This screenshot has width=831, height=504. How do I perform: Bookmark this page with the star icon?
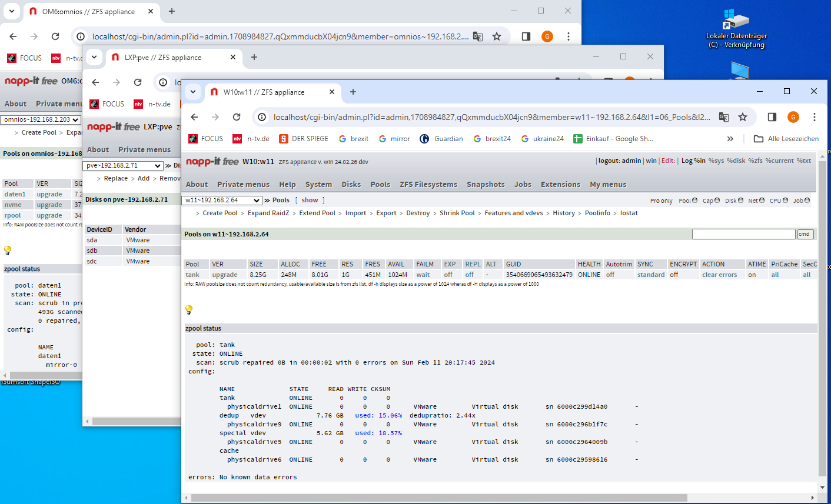743,117
